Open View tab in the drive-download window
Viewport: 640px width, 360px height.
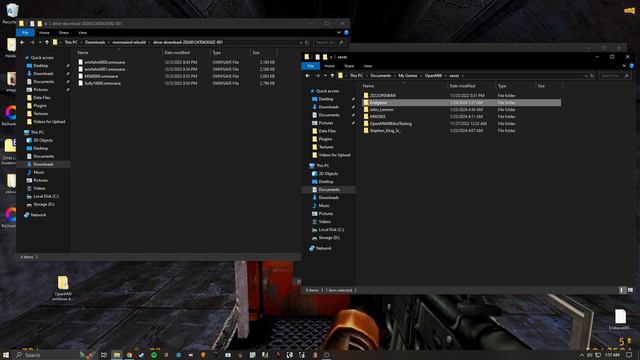tap(82, 32)
